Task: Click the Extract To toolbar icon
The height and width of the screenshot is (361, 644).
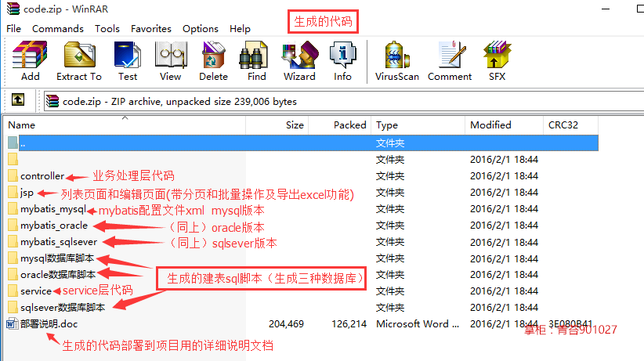Action: [80, 55]
